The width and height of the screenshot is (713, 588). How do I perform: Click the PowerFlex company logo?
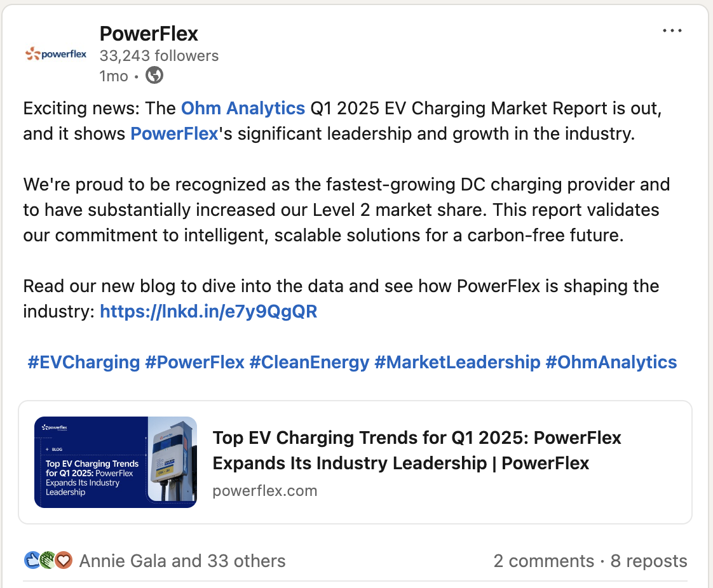pyautogui.click(x=56, y=54)
